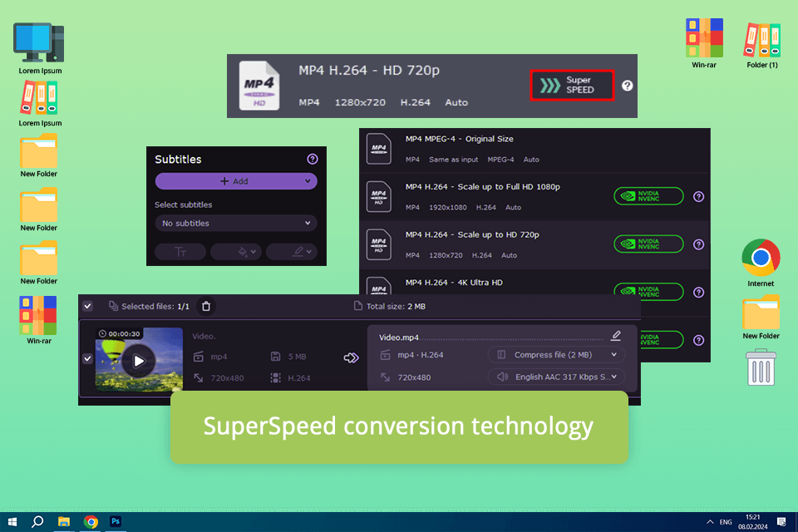Click the 00:00:30 duration badge
This screenshot has height=532, width=798.
120,333
